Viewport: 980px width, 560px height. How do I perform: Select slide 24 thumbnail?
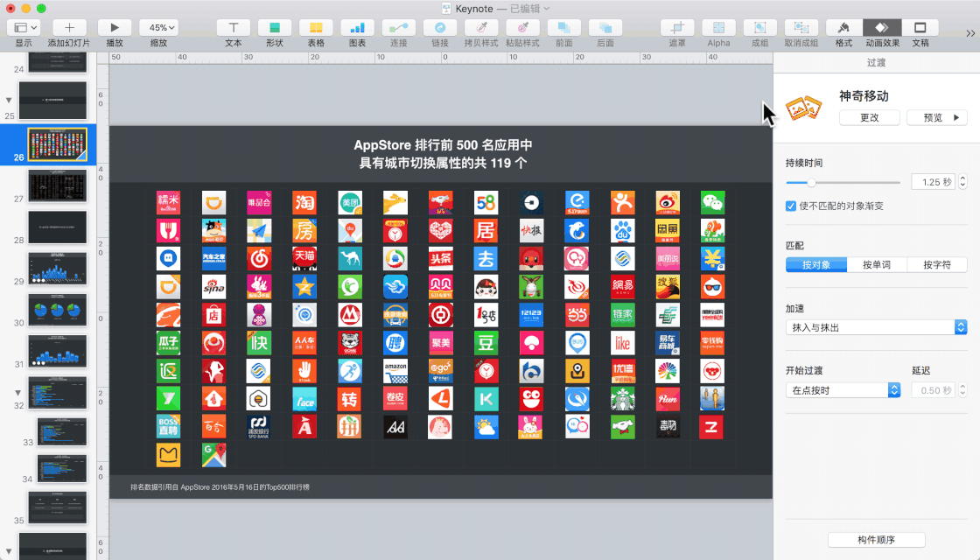tap(58, 62)
